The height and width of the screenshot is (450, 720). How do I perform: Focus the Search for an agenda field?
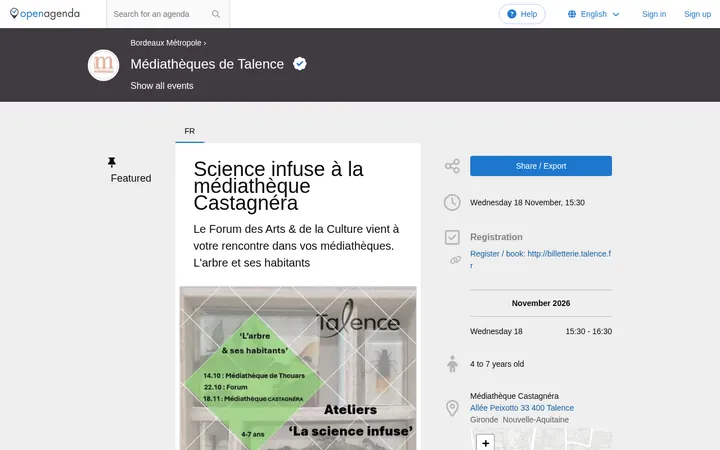pos(160,14)
